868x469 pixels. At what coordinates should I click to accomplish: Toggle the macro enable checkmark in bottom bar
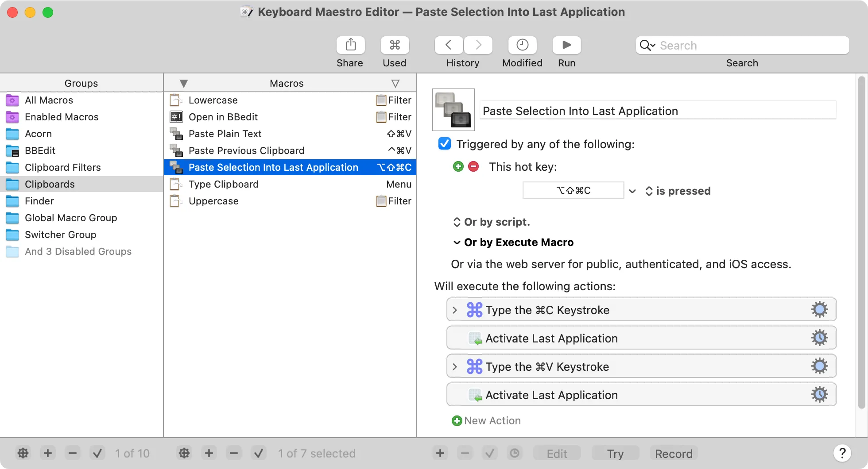coord(259,453)
